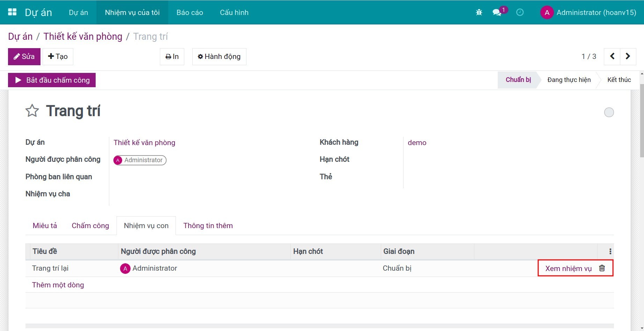
Task: Set stage to Đang thực hiện
Action: coord(569,80)
